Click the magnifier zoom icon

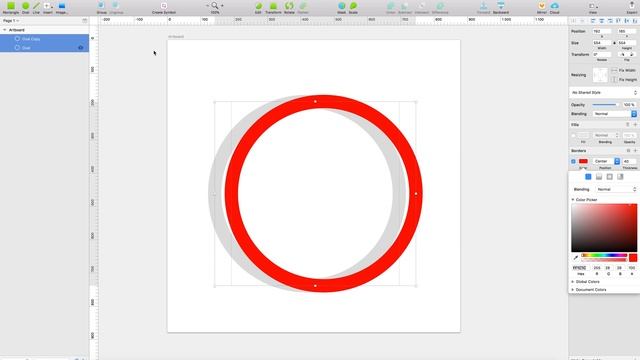point(215,6)
